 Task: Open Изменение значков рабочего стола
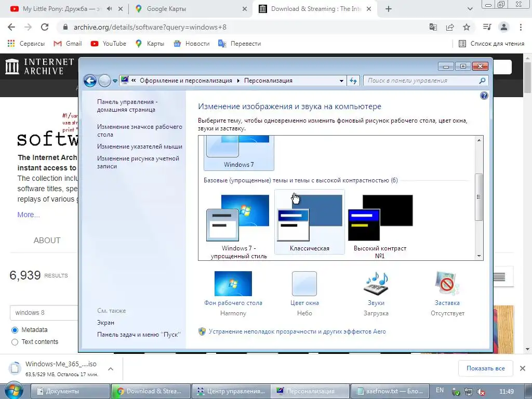pos(139,130)
